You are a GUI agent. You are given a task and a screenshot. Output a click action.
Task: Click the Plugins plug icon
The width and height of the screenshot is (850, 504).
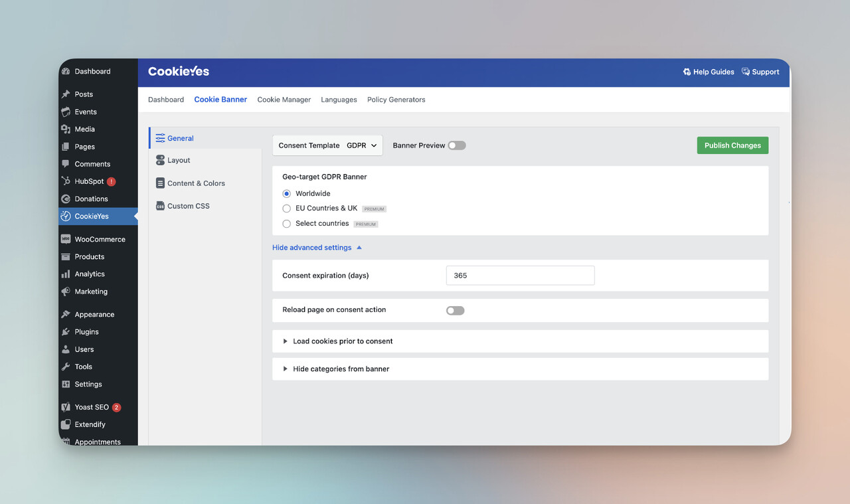point(66,331)
